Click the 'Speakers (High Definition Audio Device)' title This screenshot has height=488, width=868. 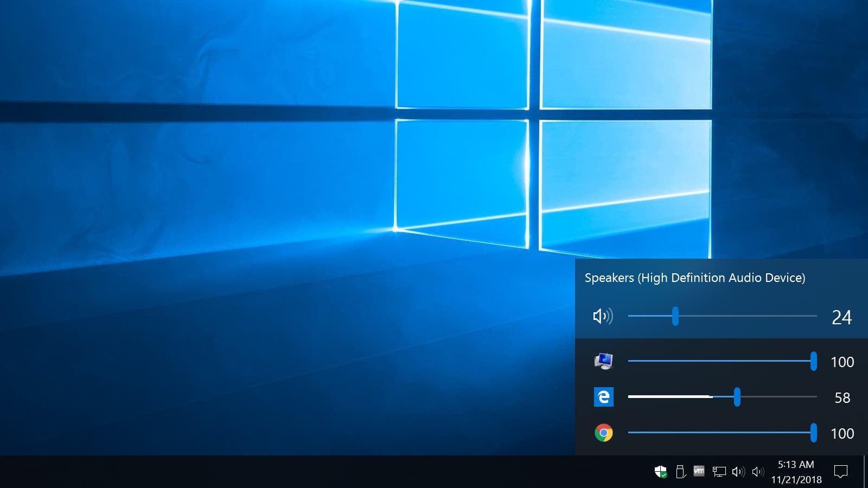click(x=695, y=278)
